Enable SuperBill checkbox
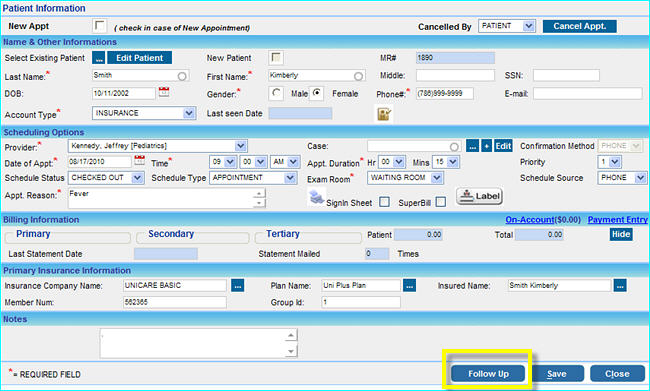 pyautogui.click(x=441, y=202)
